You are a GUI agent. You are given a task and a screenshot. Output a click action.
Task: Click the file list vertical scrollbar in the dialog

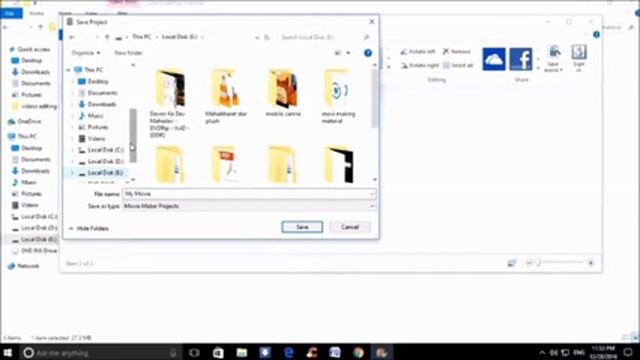374,98
